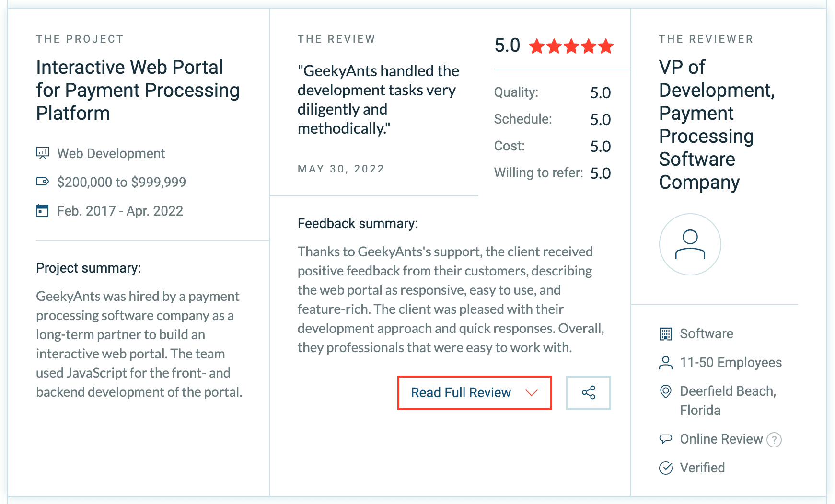Click the Interactive Web Portal project title
This screenshot has width=835, height=504.
tap(138, 90)
